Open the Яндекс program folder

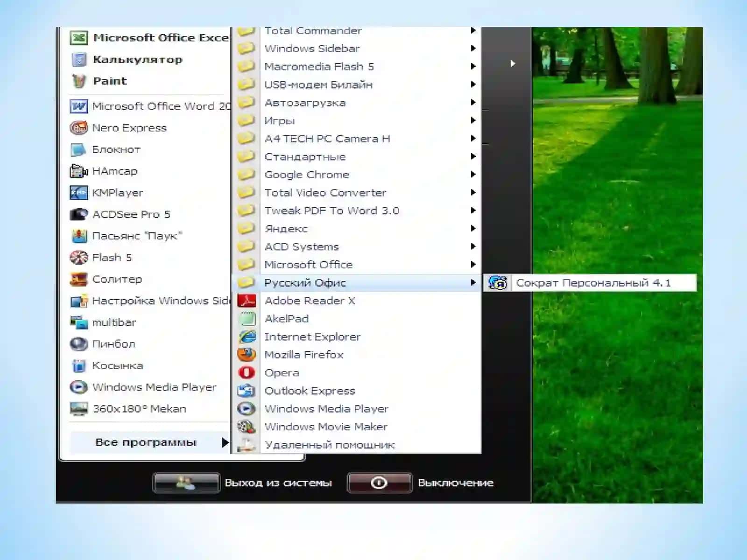(x=357, y=229)
